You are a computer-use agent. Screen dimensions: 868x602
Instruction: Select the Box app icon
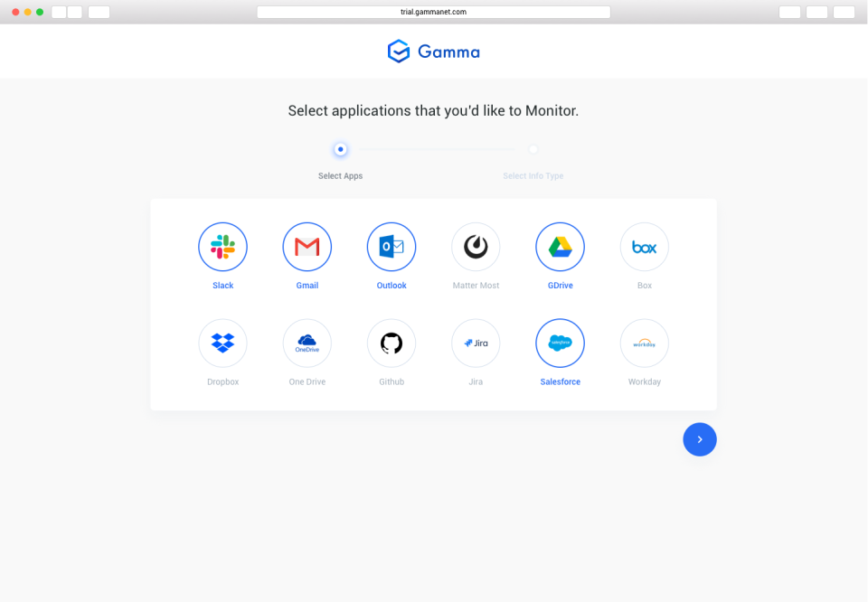pos(645,247)
